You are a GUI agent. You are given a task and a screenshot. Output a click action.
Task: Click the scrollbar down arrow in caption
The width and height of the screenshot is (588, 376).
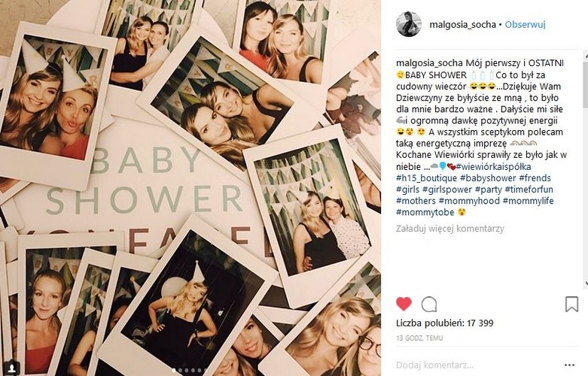click(x=586, y=284)
